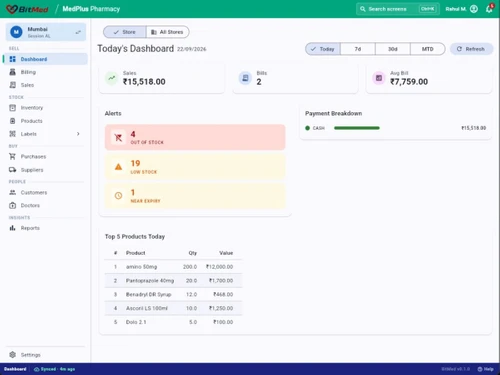Click the Inventory box icon

click(13, 108)
